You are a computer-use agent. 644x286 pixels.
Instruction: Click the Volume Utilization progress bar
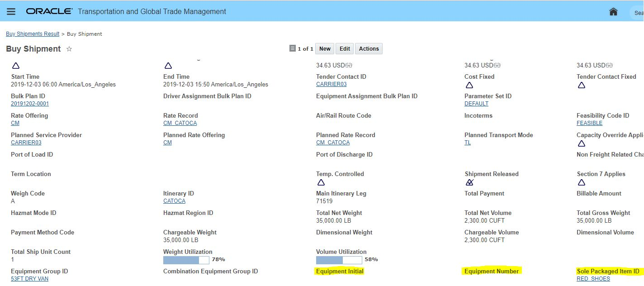pyautogui.click(x=339, y=260)
